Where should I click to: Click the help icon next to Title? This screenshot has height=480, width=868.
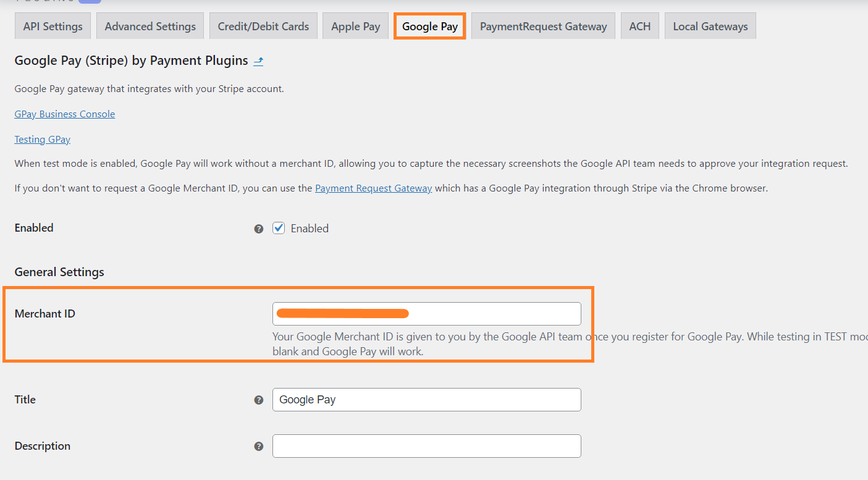259,400
